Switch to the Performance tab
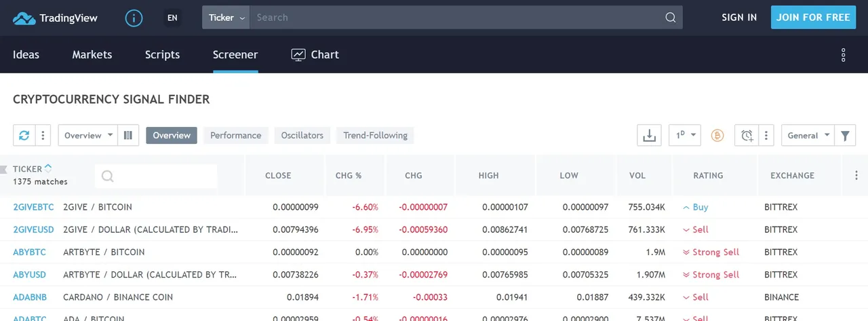 236,136
